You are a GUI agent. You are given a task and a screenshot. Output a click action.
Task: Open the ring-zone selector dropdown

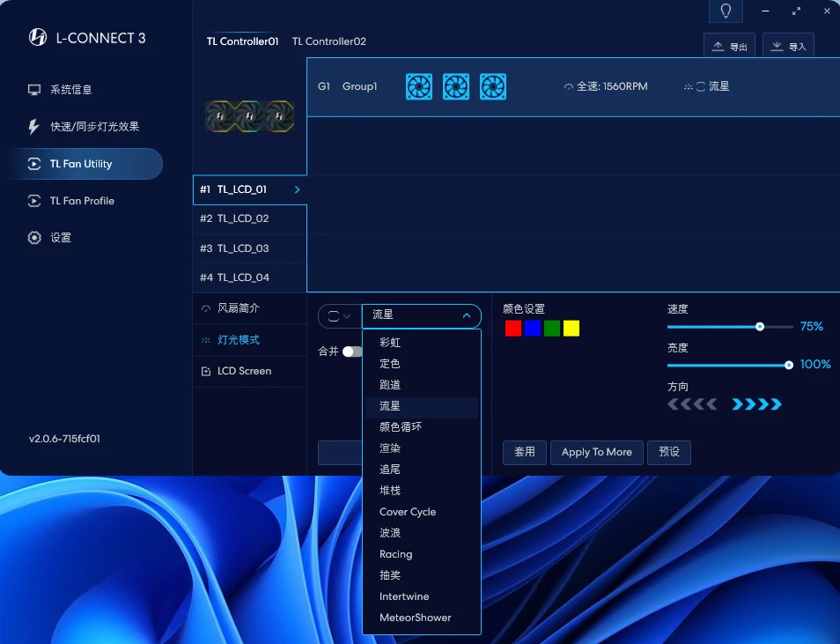pyautogui.click(x=339, y=316)
